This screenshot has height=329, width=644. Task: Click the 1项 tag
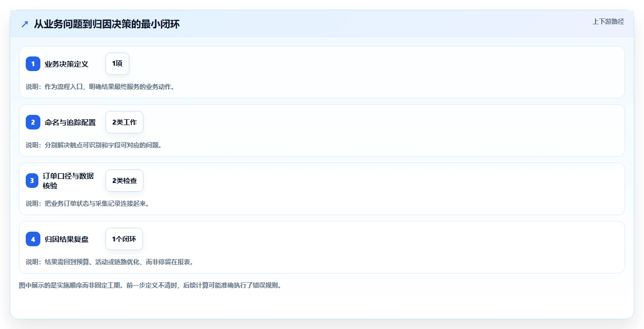[117, 64]
